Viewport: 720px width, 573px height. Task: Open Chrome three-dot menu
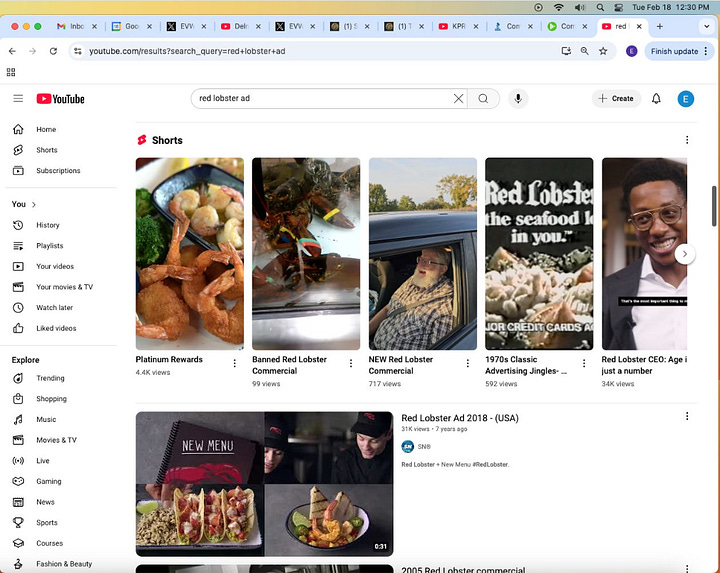click(706, 51)
